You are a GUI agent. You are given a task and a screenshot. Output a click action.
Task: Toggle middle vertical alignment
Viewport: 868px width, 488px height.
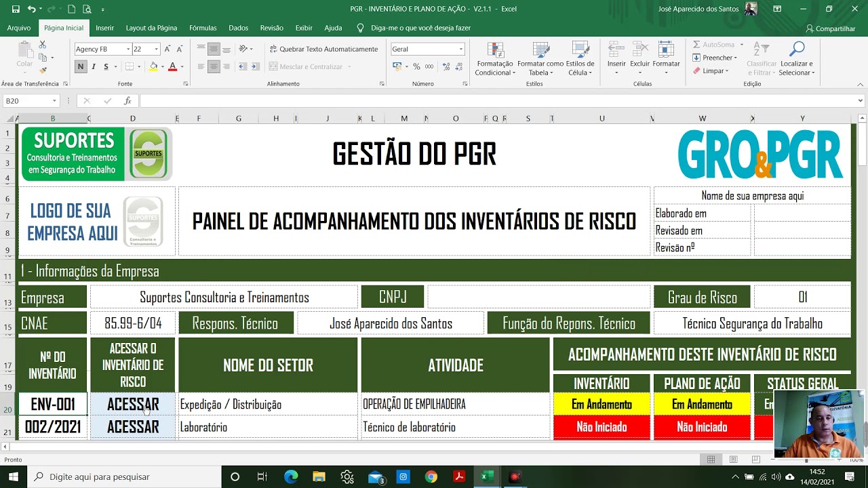[x=214, y=49]
